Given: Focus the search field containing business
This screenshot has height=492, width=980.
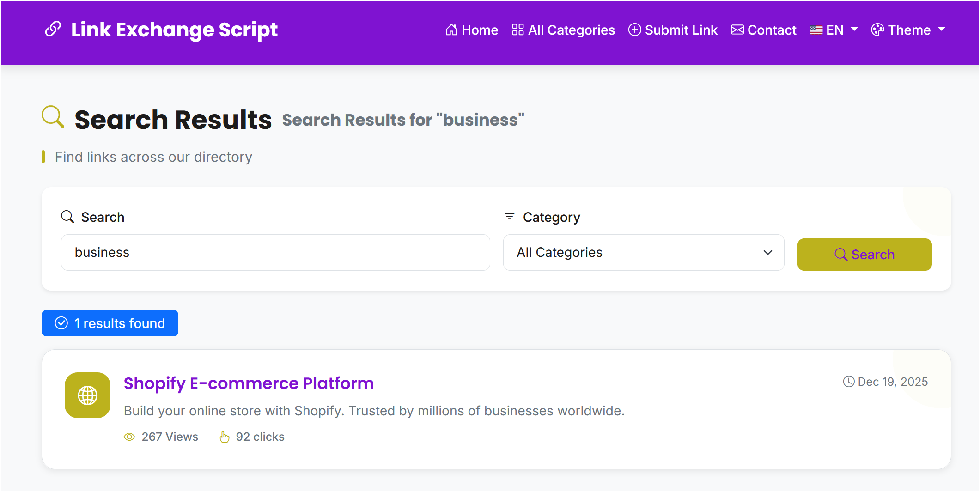Looking at the screenshot, I should [275, 252].
